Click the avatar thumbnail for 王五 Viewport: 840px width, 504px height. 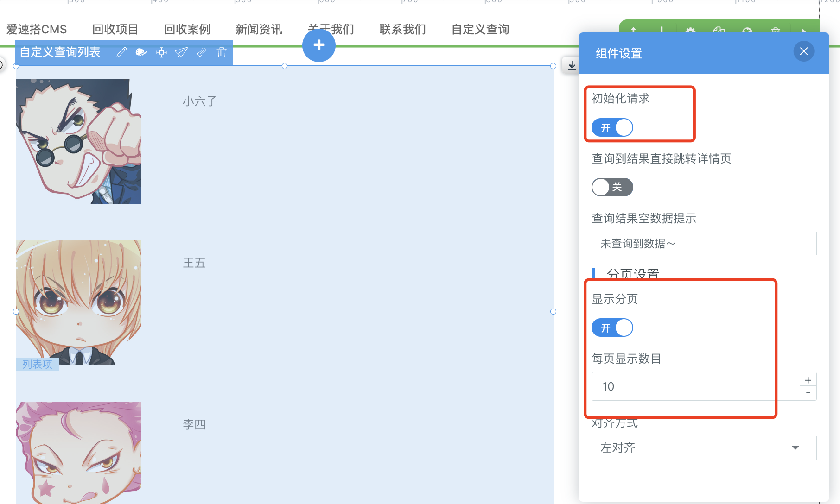(x=78, y=302)
